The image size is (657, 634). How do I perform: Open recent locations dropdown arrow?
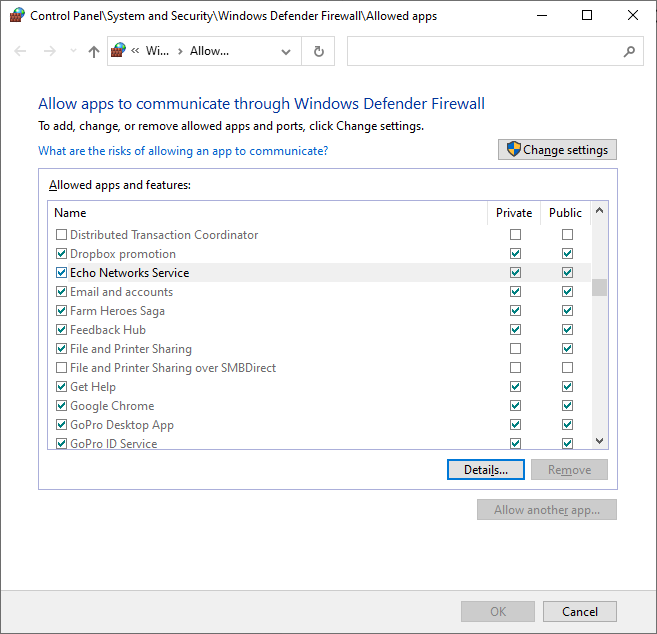(x=73, y=51)
